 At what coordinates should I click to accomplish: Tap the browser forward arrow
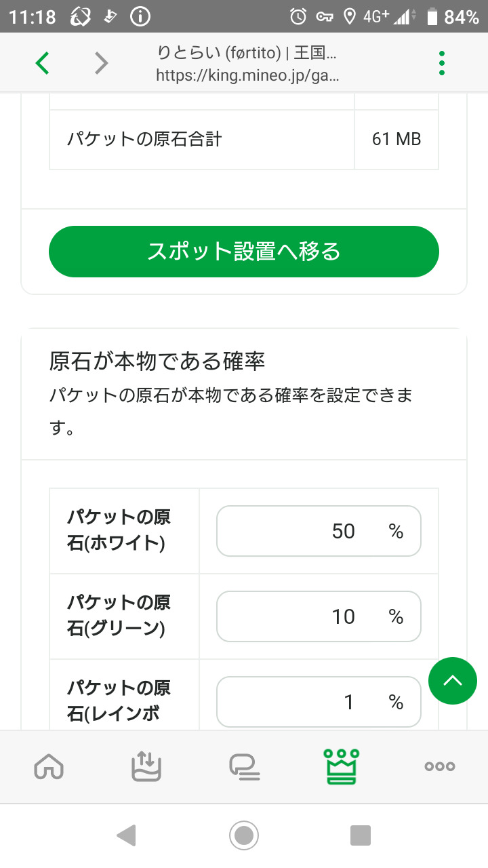(101, 63)
